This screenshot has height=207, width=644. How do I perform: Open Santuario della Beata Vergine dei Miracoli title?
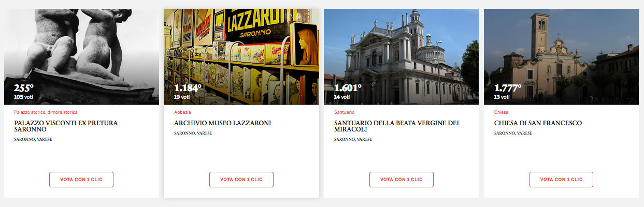tap(396, 126)
